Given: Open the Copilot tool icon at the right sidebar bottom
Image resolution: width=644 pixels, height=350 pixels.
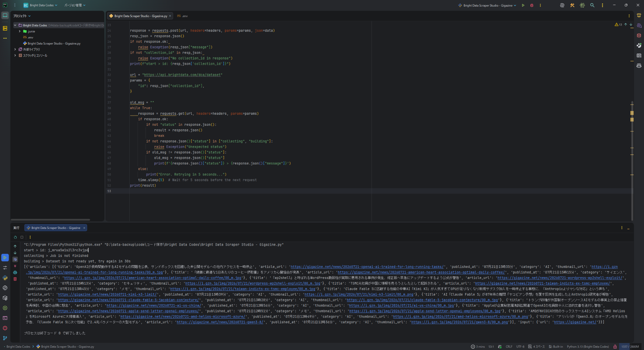Looking at the screenshot, I should pos(639,66).
